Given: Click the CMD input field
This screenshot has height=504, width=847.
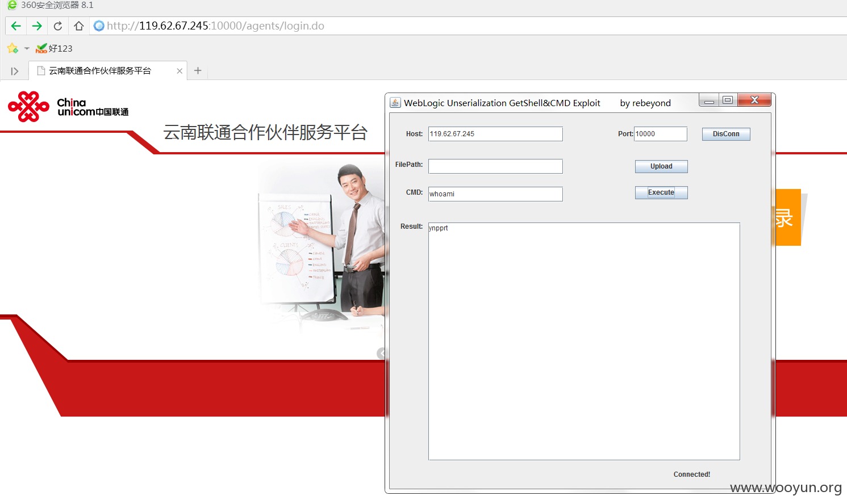Looking at the screenshot, I should click(x=495, y=194).
